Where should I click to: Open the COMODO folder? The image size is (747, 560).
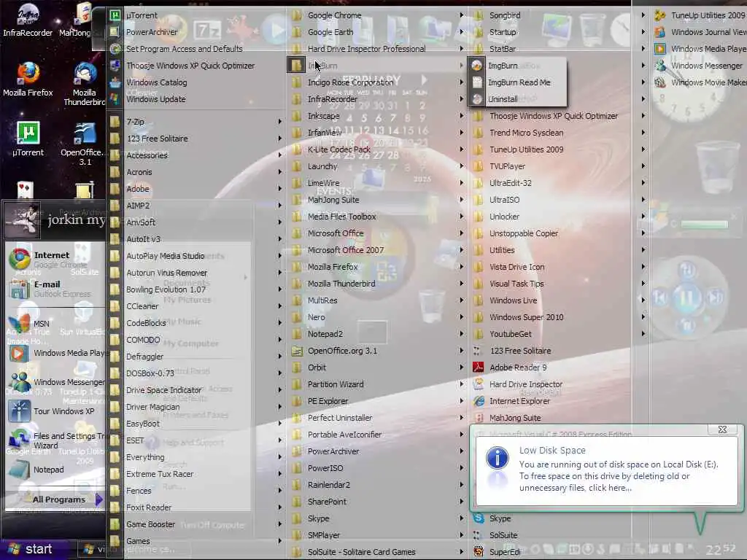(196, 340)
